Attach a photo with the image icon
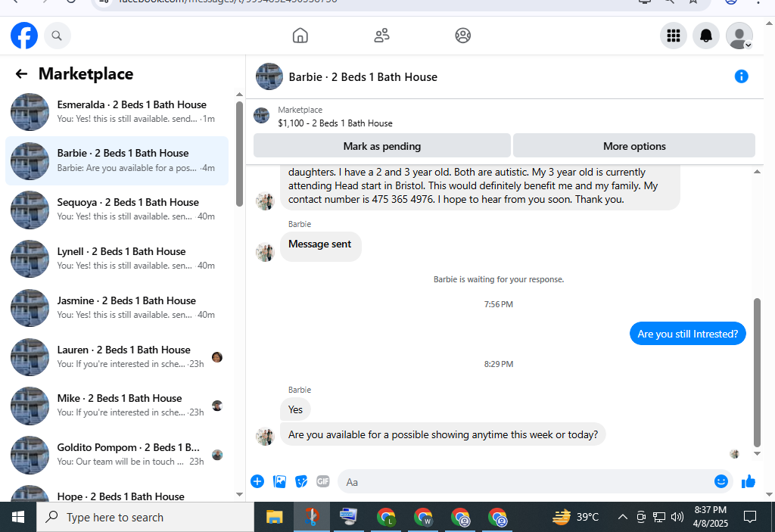The width and height of the screenshot is (775, 532). pyautogui.click(x=279, y=481)
